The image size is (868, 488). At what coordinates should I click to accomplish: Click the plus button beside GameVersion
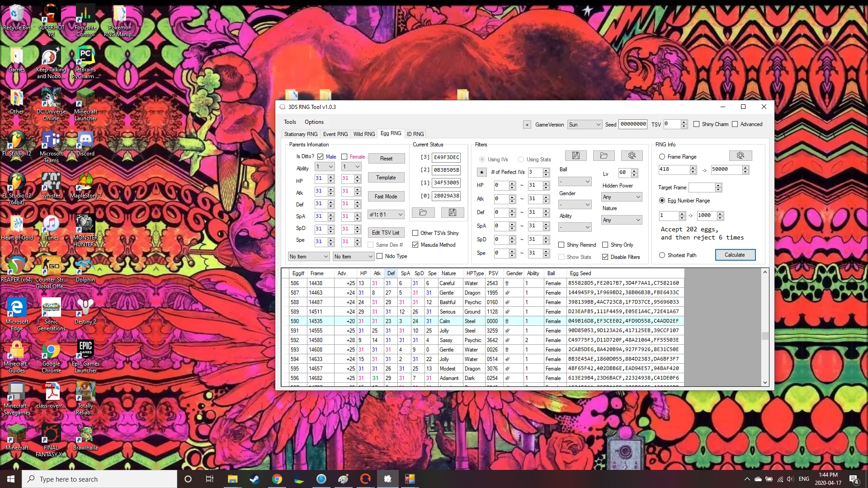527,125
